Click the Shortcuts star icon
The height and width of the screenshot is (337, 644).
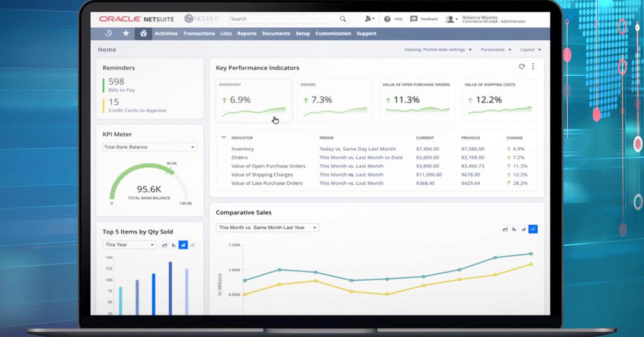coord(126,33)
